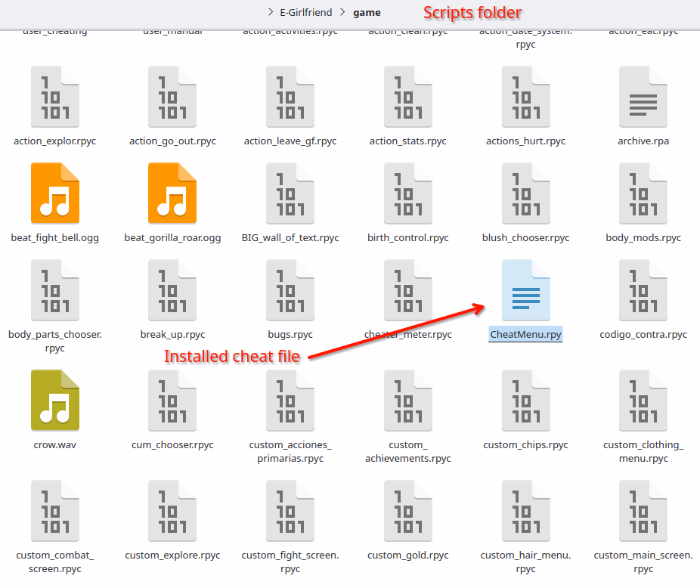Click the game folder in breadcrumb
The width and height of the screenshot is (700, 588).
click(367, 13)
